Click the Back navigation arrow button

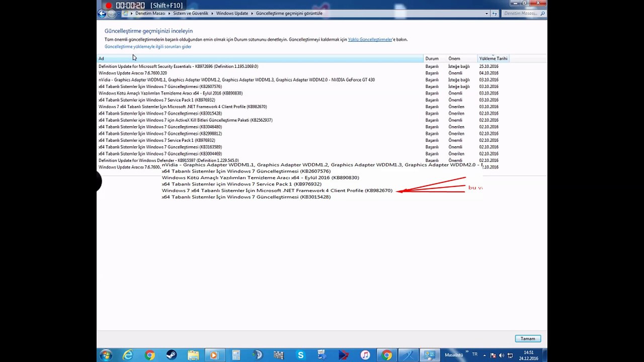tap(102, 14)
